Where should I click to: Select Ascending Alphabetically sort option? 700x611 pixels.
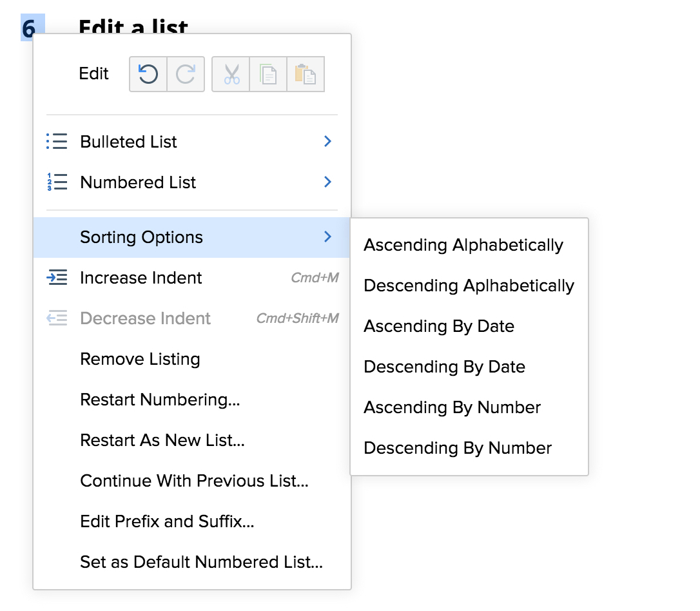pyautogui.click(x=463, y=245)
